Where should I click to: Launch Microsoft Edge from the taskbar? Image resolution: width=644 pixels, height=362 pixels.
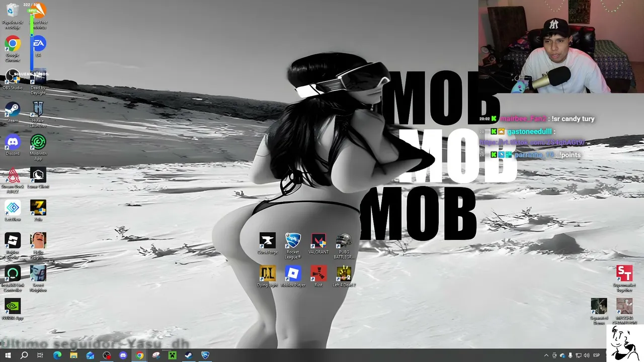coord(57,355)
